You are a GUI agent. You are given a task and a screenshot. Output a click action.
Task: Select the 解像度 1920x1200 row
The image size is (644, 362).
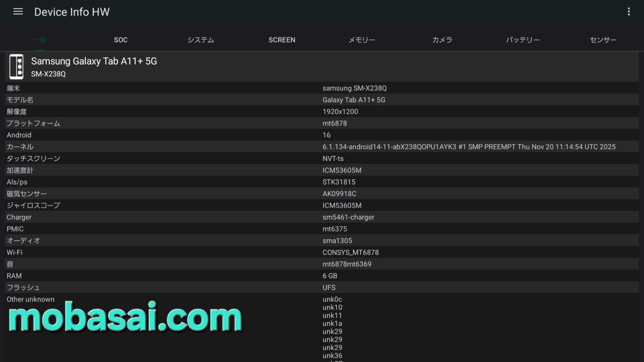click(x=322, y=112)
